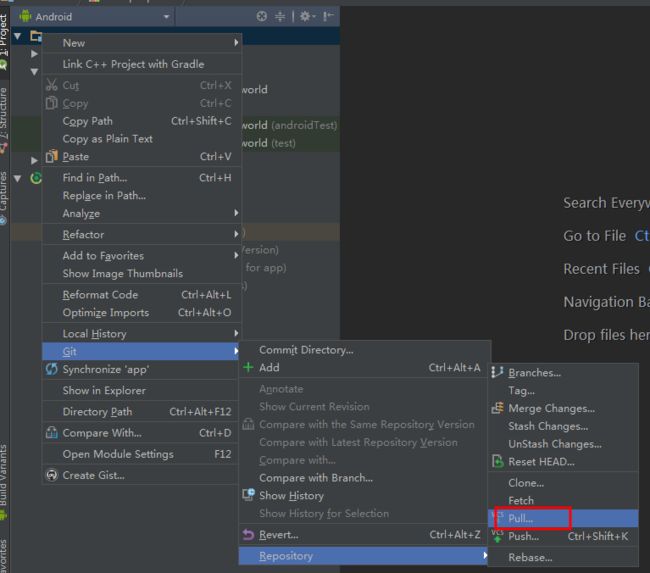Open the Repository submenu
This screenshot has width=650, height=573.
click(364, 556)
